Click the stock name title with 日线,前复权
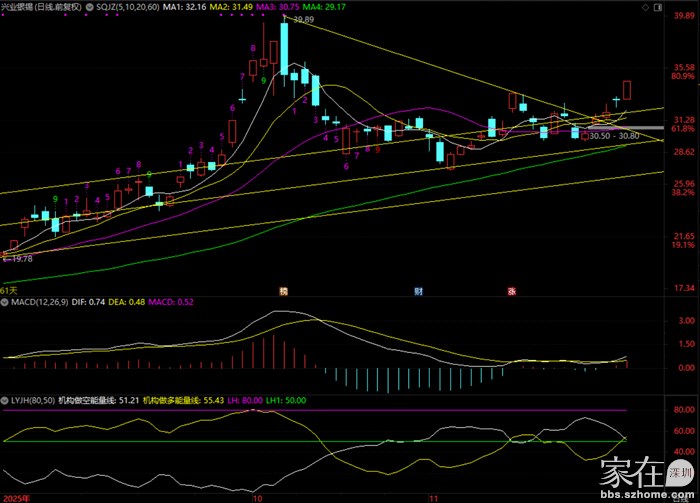This screenshot has width=700, height=503. [x=40, y=7]
